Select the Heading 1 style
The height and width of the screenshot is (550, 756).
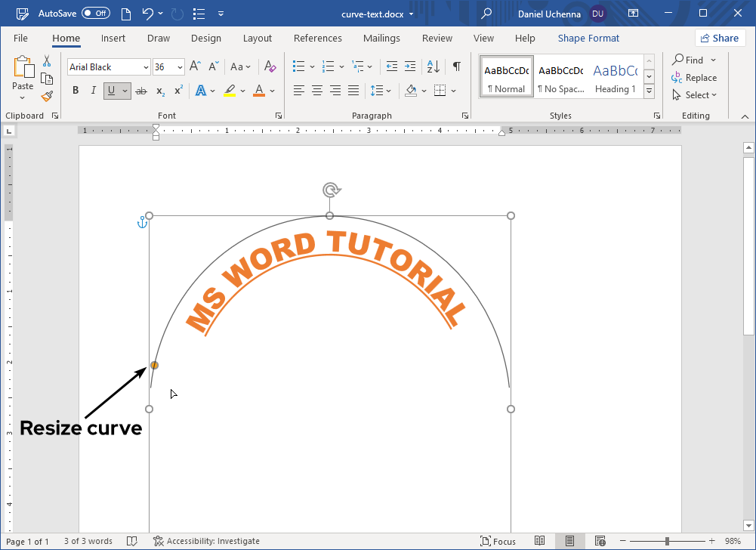(x=615, y=76)
